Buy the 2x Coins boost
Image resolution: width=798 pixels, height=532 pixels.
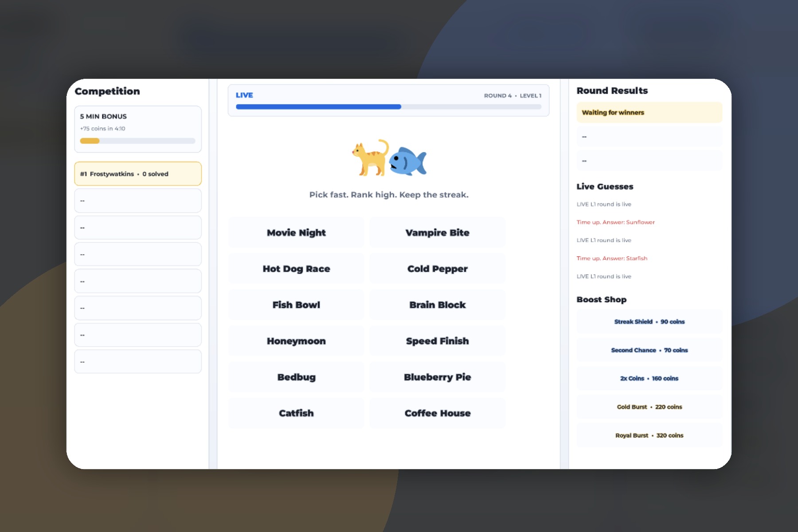(x=649, y=379)
